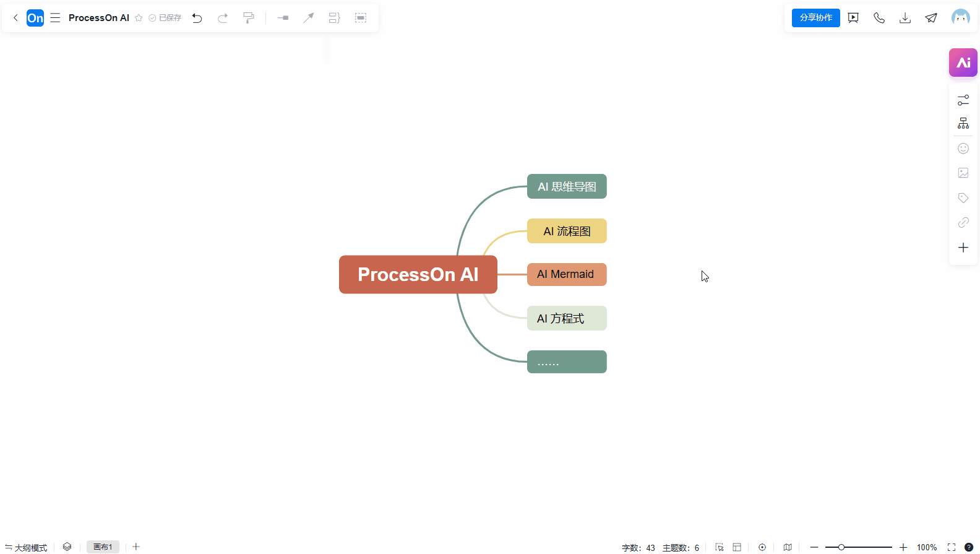Click the zoom slider handle
The height and width of the screenshot is (554, 980).
tap(841, 547)
